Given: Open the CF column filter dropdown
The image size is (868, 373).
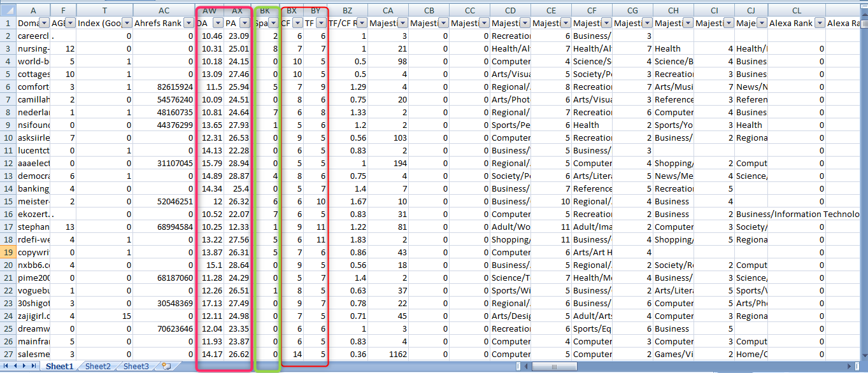Looking at the screenshot, I should (x=297, y=23).
